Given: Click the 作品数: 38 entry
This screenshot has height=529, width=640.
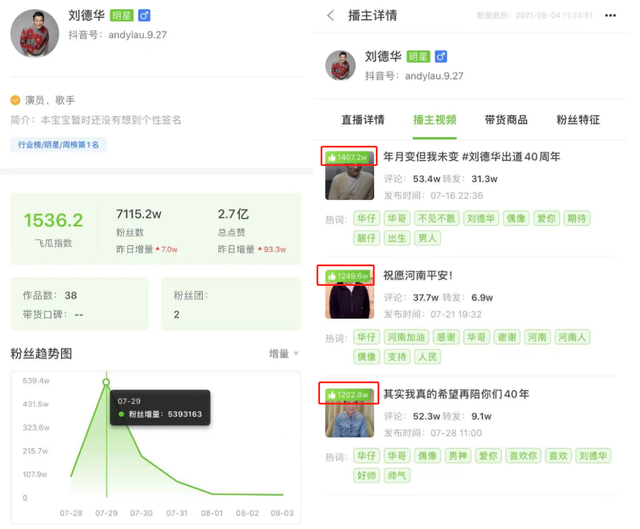Looking at the screenshot, I should point(50,296).
